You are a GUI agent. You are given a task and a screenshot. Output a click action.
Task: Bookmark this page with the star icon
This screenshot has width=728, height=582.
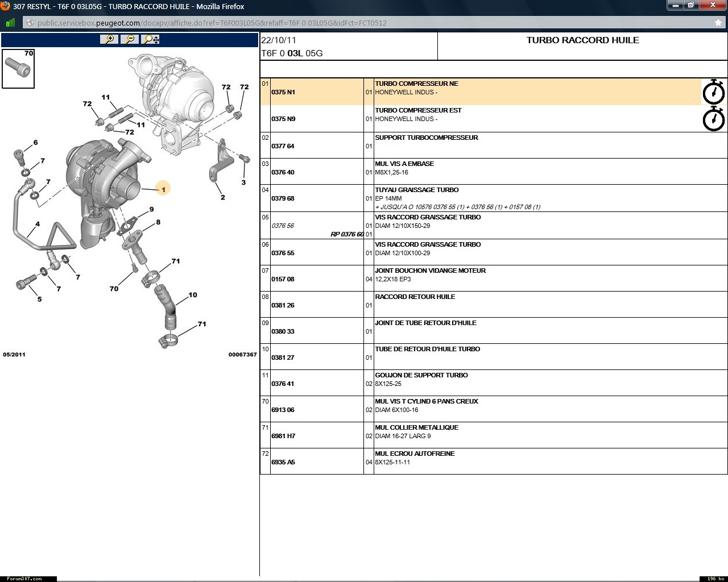click(x=718, y=23)
